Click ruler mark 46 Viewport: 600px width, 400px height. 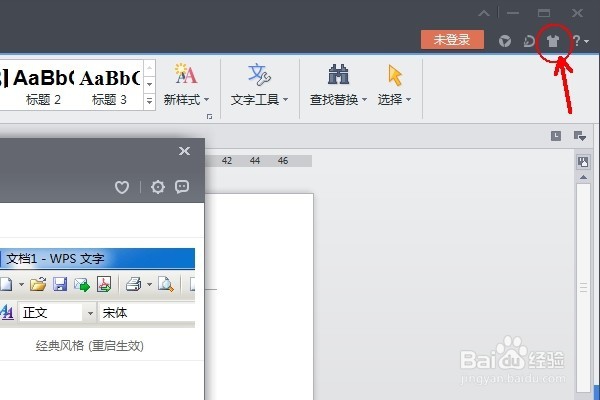283,161
